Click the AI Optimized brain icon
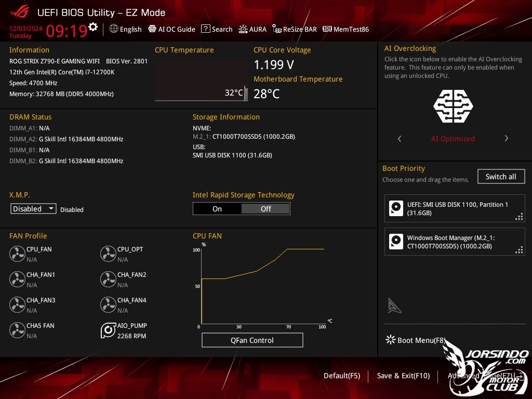 453,106
